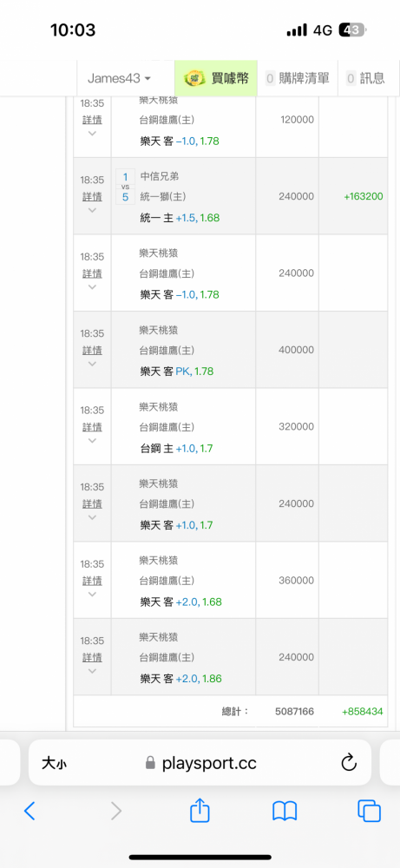The width and height of the screenshot is (400, 868).
Task: Tap the 買噱幣 coin icon
Action: point(194,78)
